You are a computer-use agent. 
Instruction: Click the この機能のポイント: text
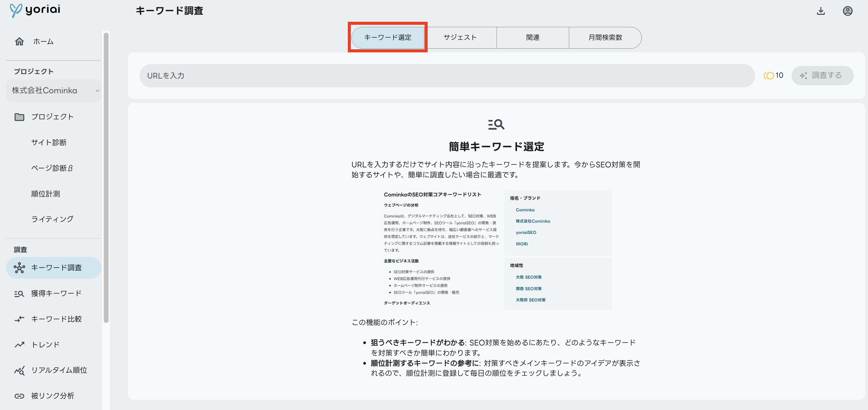[x=384, y=322]
